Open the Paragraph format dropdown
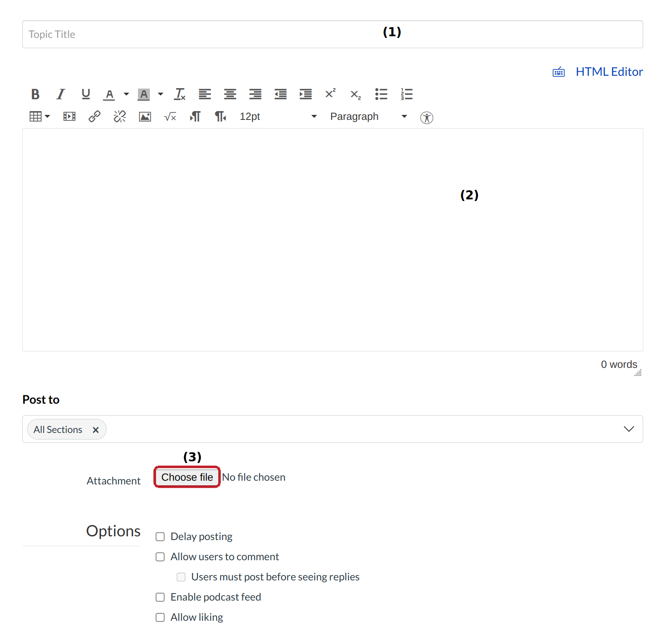The height and width of the screenshot is (636, 672). 368,117
